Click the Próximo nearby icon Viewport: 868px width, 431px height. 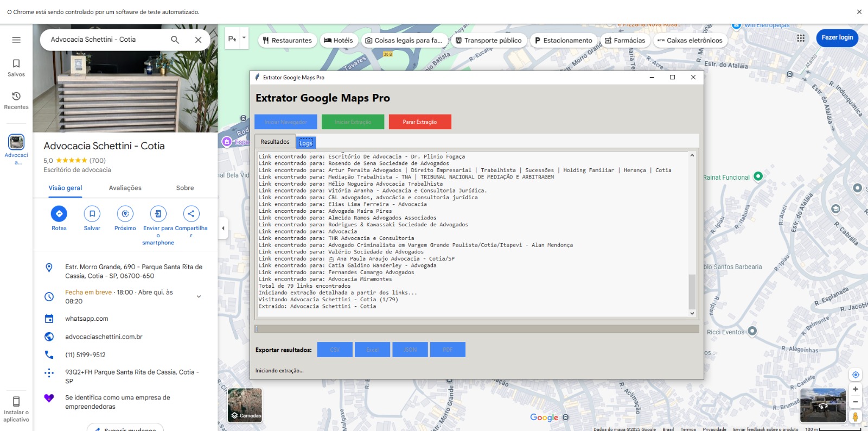coord(125,214)
